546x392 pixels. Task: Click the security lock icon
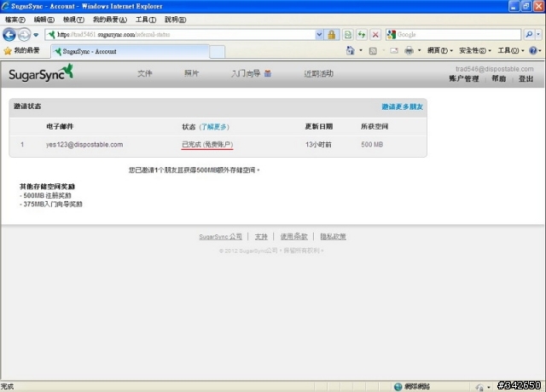[x=331, y=34]
